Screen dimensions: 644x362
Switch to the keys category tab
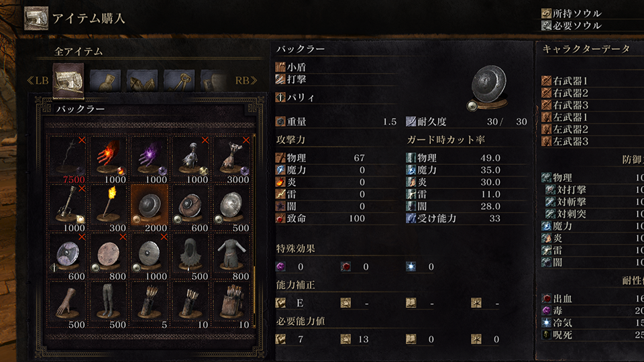point(179,80)
